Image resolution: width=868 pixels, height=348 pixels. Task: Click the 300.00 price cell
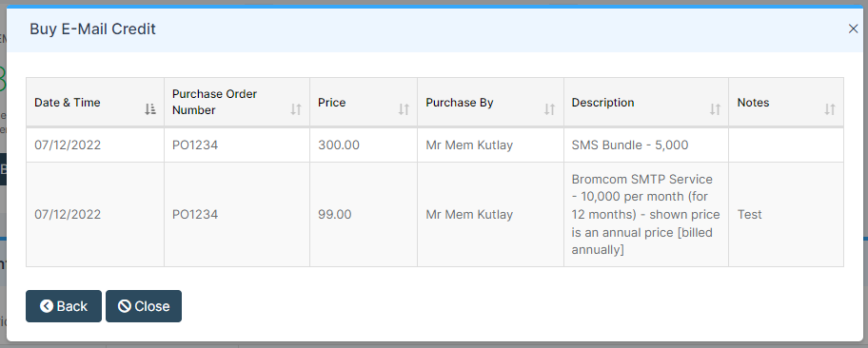pyautogui.click(x=364, y=145)
